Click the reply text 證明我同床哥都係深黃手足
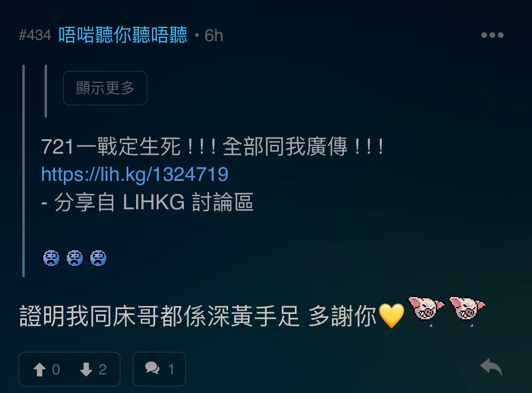This screenshot has height=393, width=532. point(159,316)
